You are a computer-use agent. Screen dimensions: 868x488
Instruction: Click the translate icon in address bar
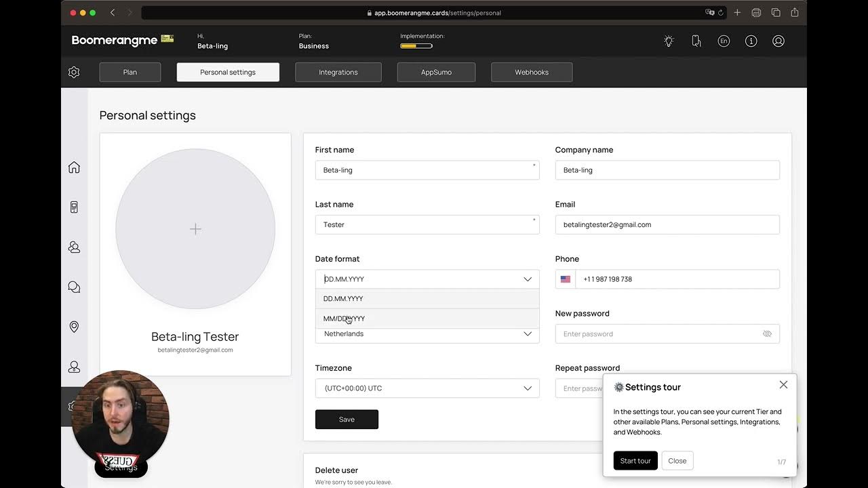(x=709, y=12)
